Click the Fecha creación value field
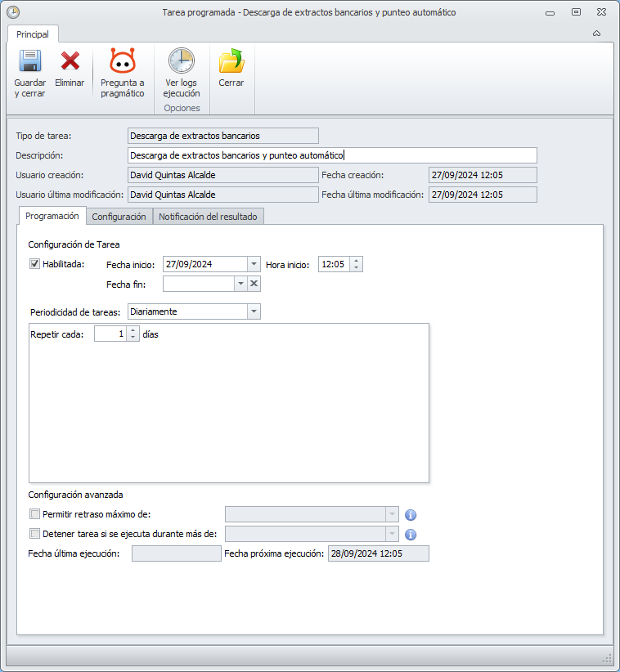 [483, 175]
